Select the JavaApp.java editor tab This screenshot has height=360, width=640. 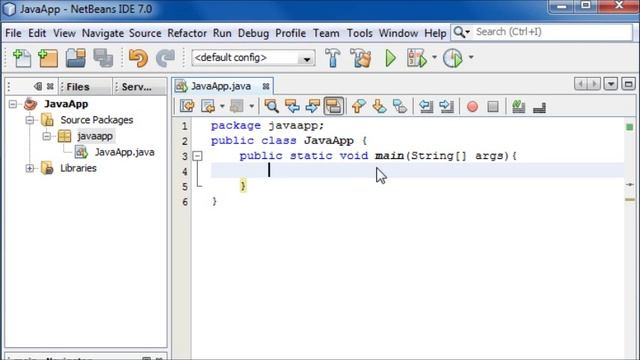[221, 86]
